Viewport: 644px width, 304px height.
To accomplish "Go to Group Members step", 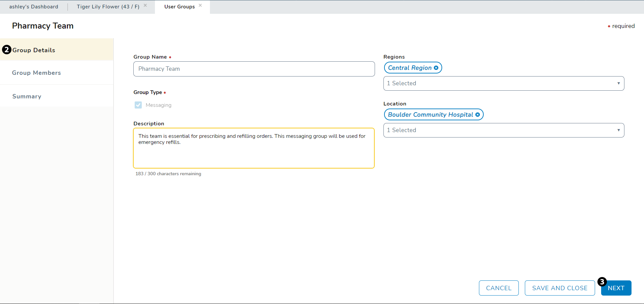I will [36, 73].
